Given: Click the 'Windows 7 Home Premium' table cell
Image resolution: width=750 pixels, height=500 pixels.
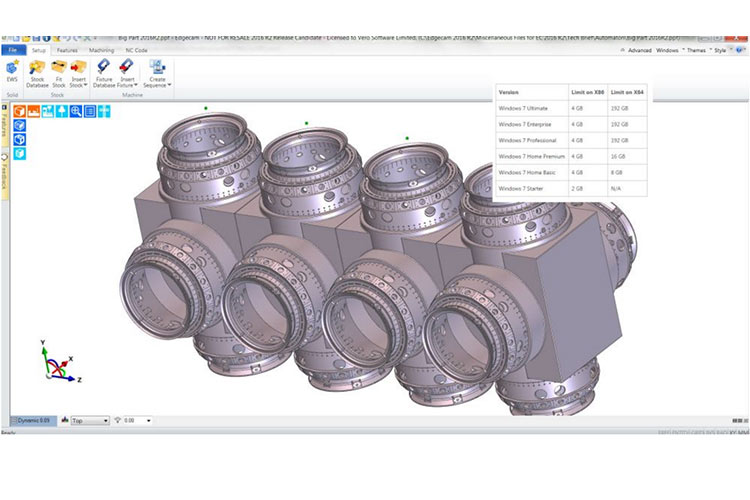Looking at the screenshot, I should [531, 156].
